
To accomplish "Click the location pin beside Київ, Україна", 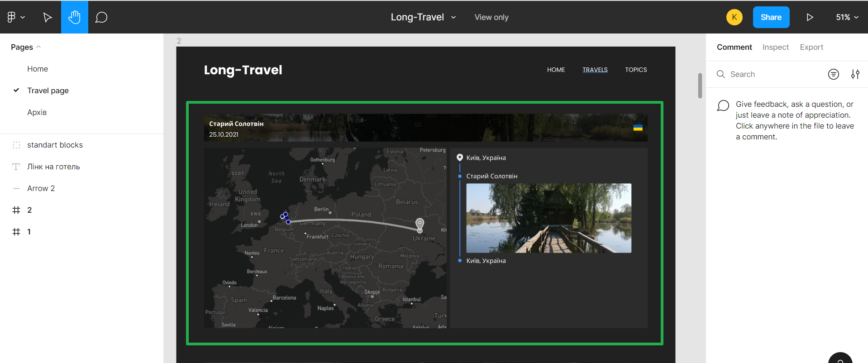I will (x=460, y=158).
